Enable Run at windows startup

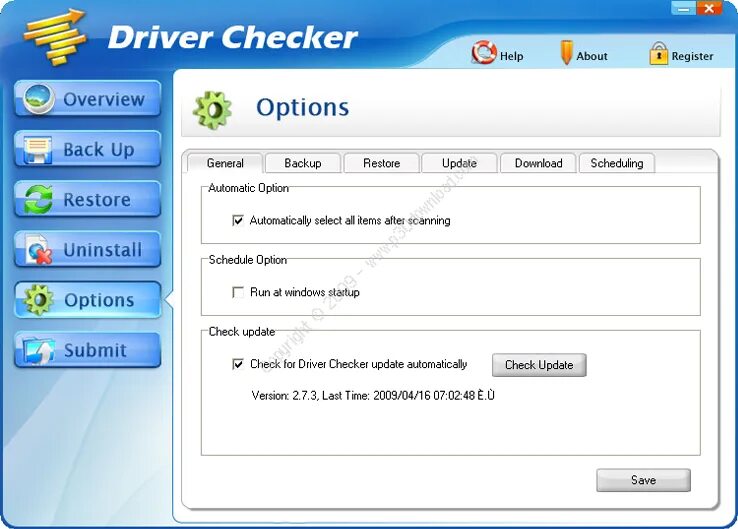pyautogui.click(x=238, y=292)
